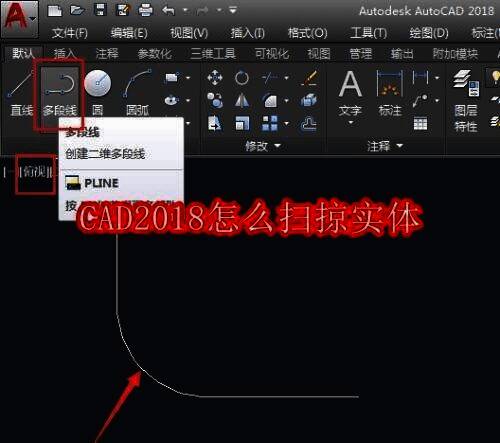The height and width of the screenshot is (443, 500).
Task: Select the Offset tool icon
Action: 309,124
